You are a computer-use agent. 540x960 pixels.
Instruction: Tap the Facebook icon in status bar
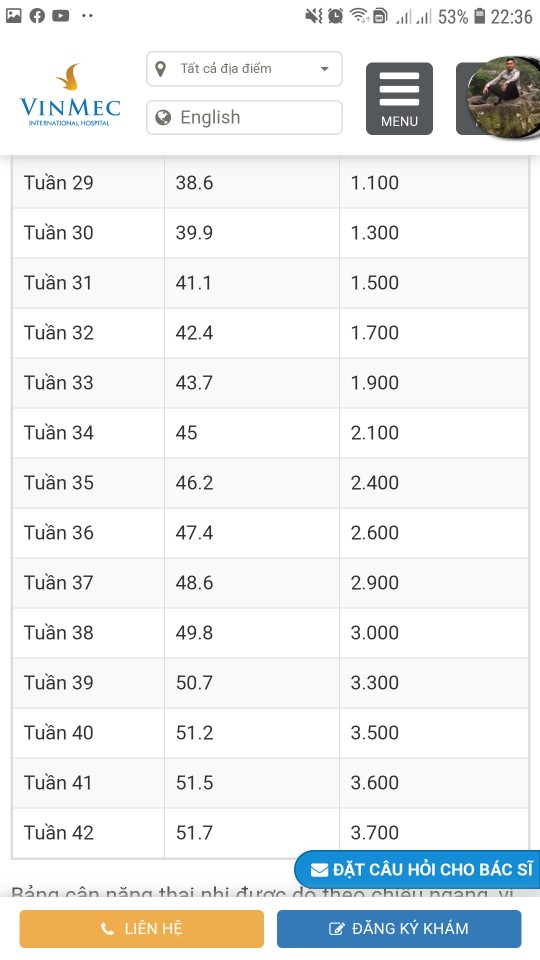[x=37, y=16]
